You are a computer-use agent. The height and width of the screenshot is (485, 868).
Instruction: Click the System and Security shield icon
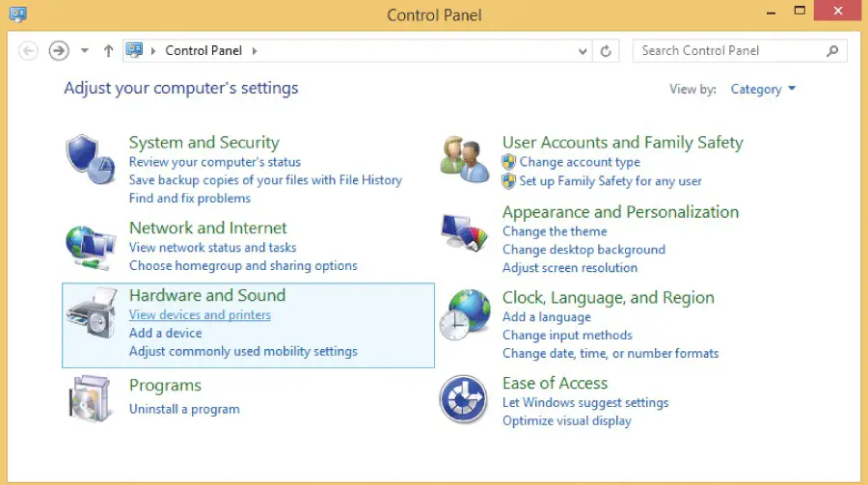pyautogui.click(x=90, y=159)
